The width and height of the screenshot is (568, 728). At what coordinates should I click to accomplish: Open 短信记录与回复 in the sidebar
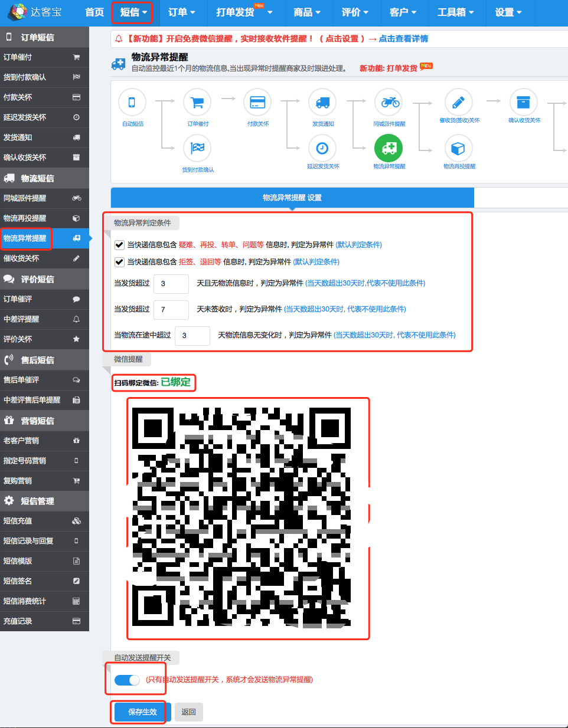(x=44, y=541)
